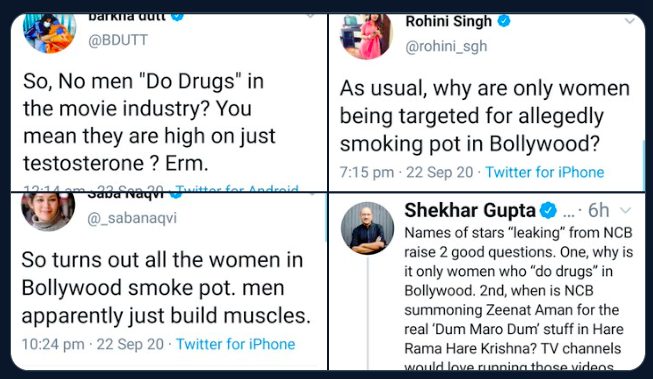The image size is (653, 379).
Task: Open Shekhar Gupta's profile picture
Action: click(368, 228)
